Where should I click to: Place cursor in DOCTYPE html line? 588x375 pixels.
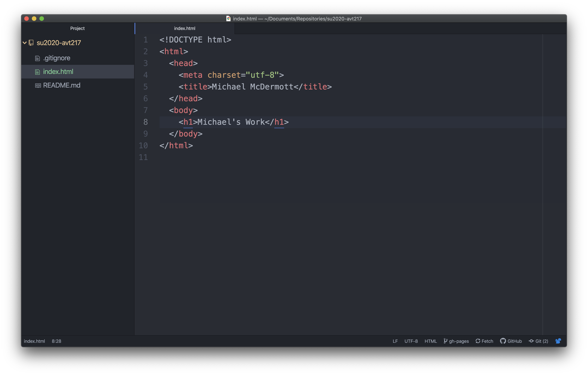point(195,40)
